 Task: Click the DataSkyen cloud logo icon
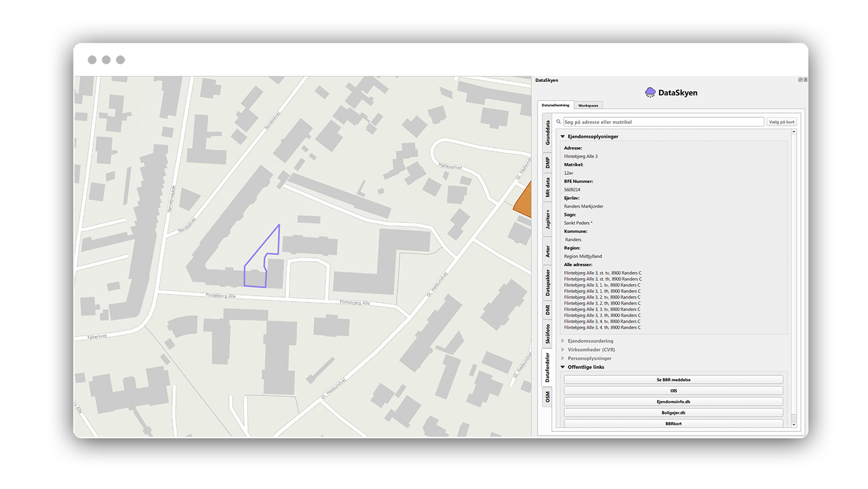pos(650,92)
